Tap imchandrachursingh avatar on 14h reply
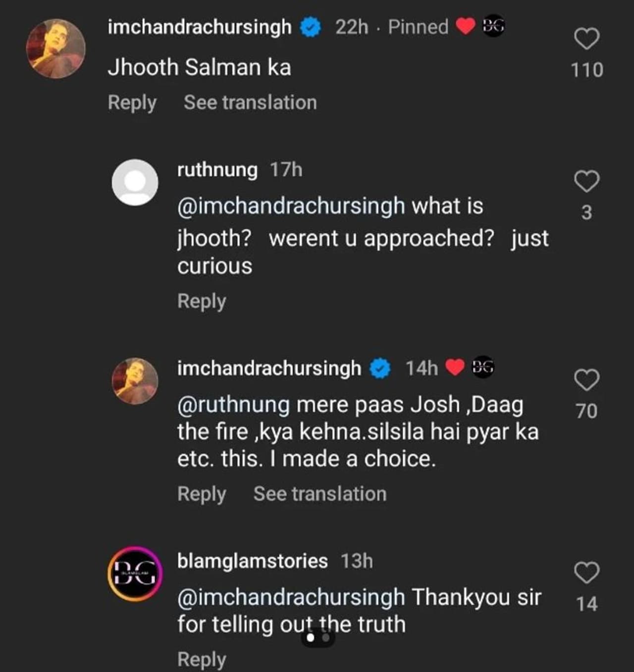The width and height of the screenshot is (634, 672). click(x=135, y=381)
